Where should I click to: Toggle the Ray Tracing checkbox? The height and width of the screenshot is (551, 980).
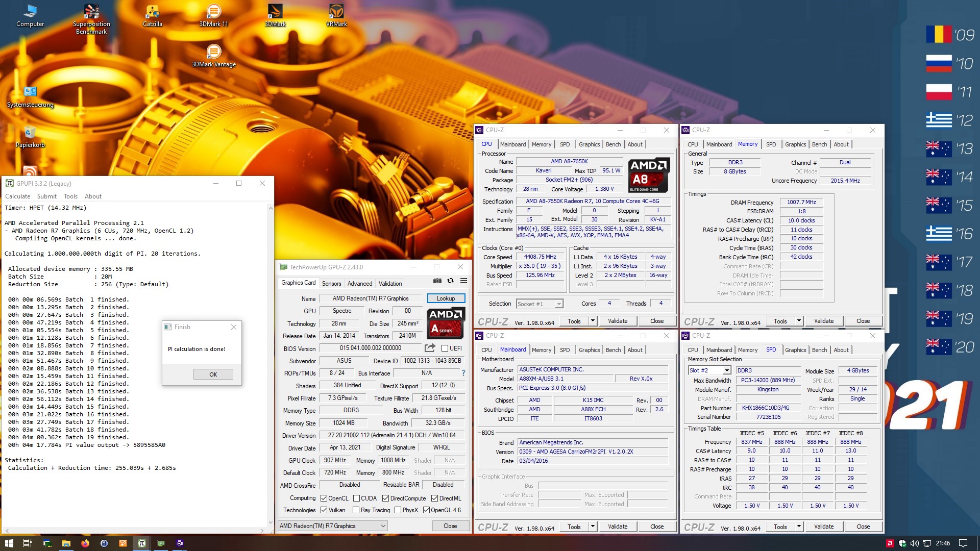[x=356, y=510]
